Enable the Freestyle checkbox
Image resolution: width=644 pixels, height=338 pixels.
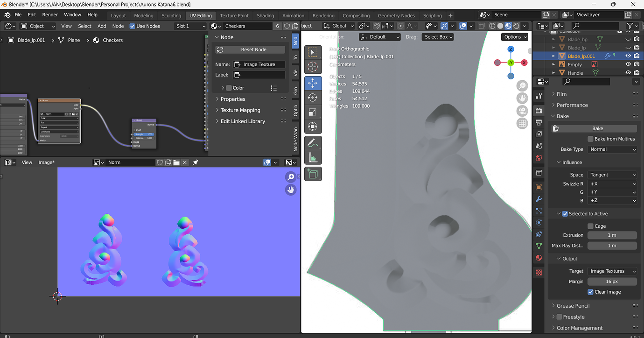coord(559,317)
